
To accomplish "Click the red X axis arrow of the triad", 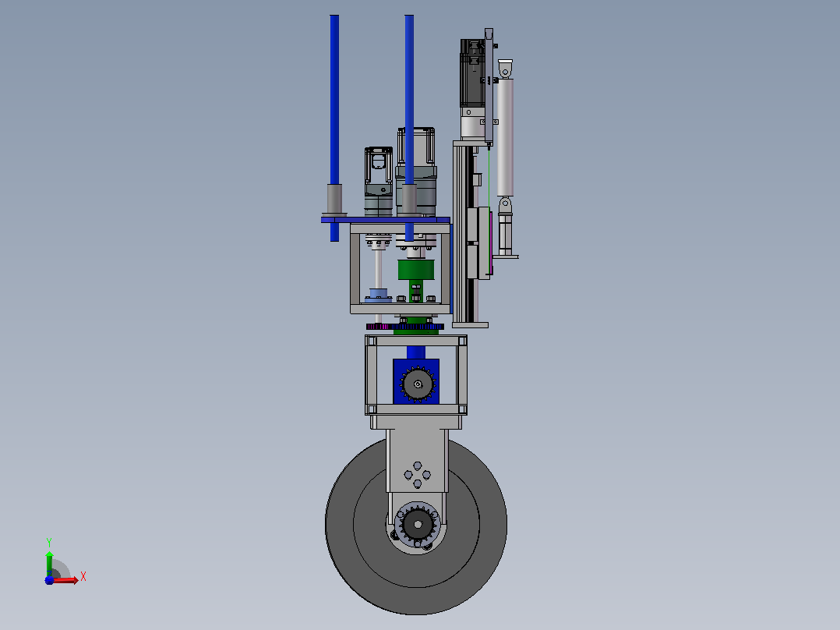I will pos(65,580).
